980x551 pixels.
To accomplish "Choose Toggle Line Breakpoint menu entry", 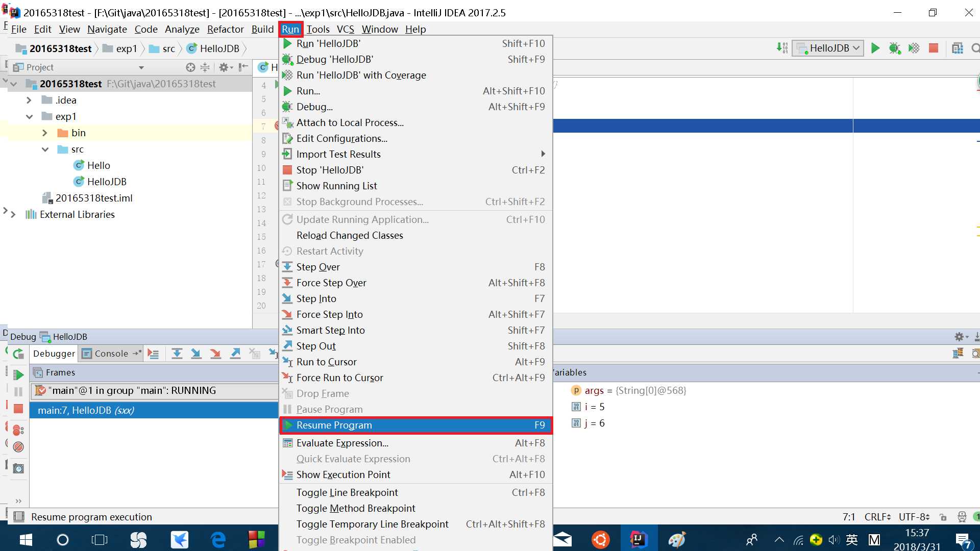I will click(416, 492).
